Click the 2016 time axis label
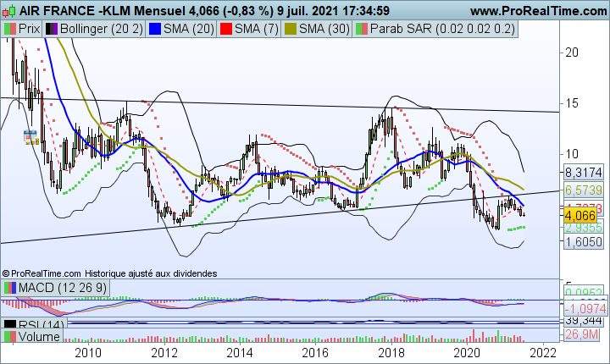Screen dimensions: 610x364 tap(315, 353)
